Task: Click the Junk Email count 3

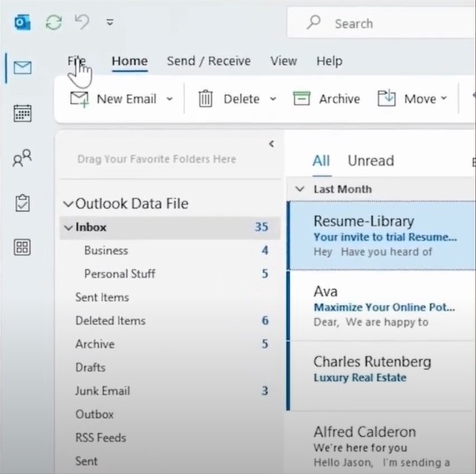Action: pyautogui.click(x=265, y=391)
